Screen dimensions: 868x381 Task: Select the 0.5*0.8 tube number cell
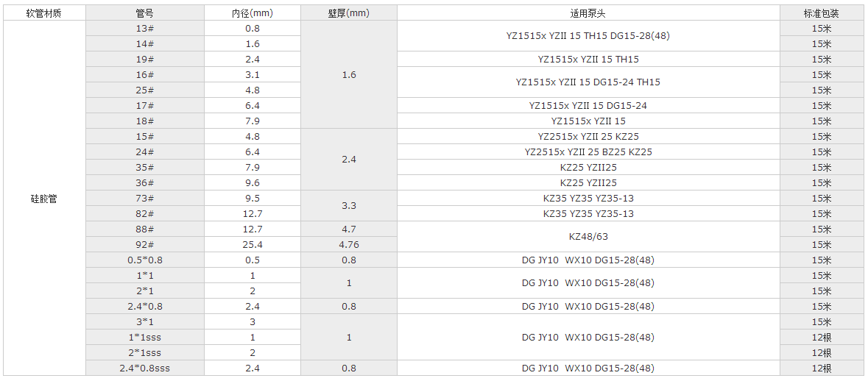click(144, 260)
